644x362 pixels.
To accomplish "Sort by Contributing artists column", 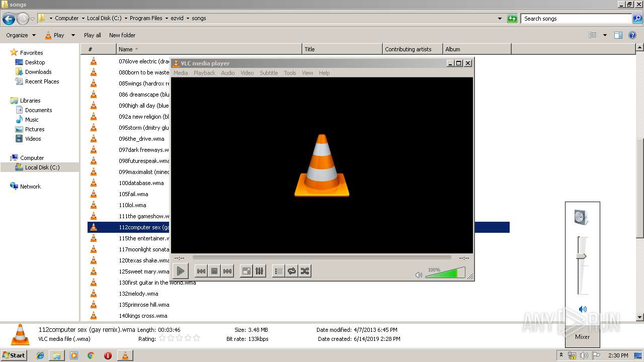I will 413,49.
